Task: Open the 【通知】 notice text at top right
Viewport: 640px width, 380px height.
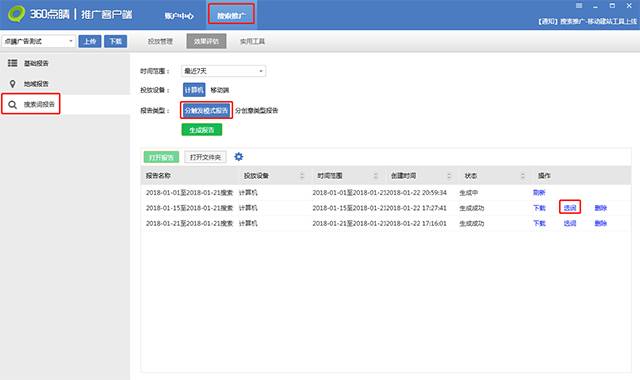Action: [587, 21]
